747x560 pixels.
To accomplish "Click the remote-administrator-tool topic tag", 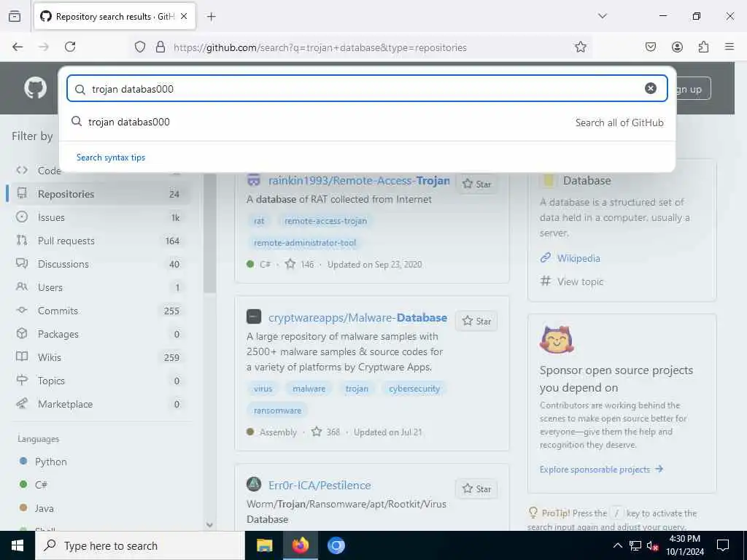I will point(305,242).
